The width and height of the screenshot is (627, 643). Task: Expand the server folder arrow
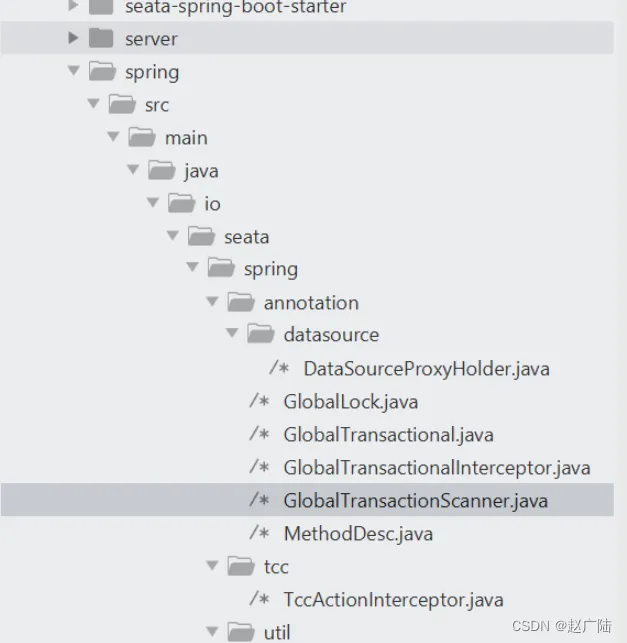tap(73, 38)
